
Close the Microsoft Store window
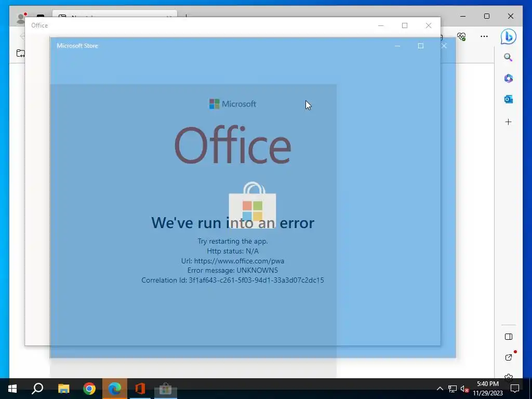click(x=444, y=46)
